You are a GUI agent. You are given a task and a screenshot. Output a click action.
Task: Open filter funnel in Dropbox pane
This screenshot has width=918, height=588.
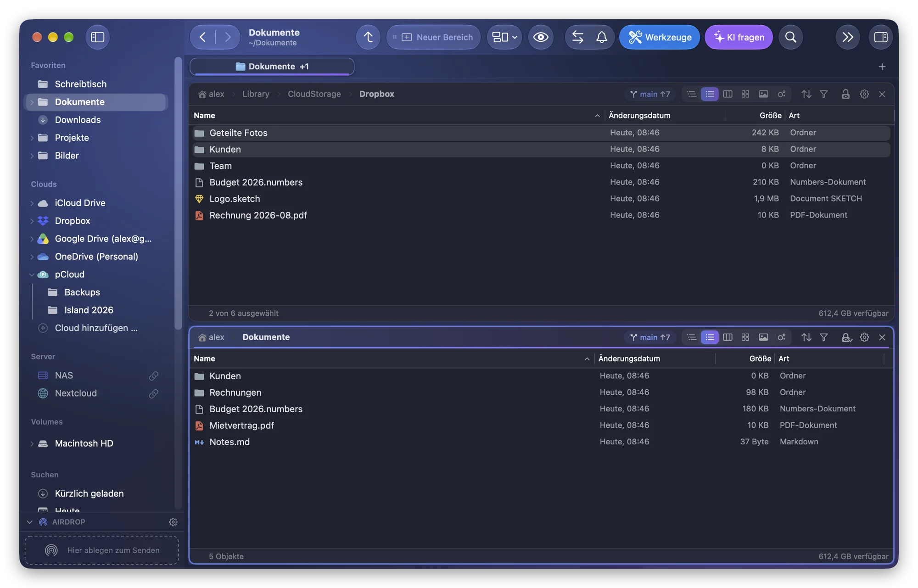pyautogui.click(x=824, y=94)
